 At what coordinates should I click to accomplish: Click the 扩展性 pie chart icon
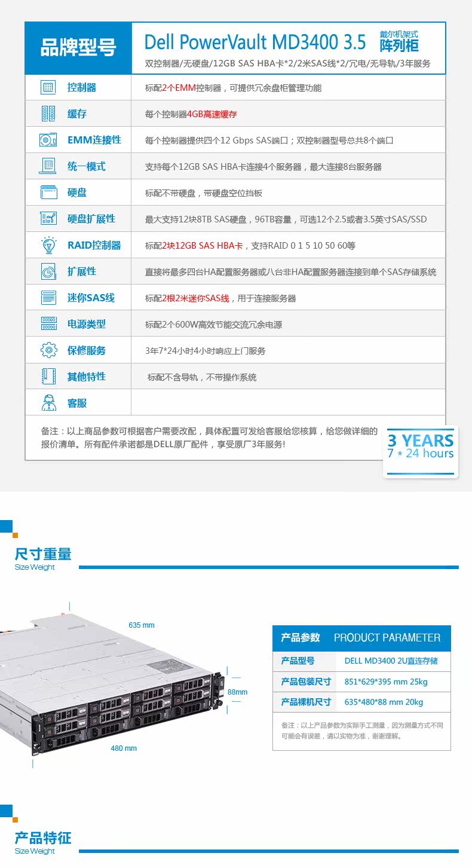[x=48, y=271]
